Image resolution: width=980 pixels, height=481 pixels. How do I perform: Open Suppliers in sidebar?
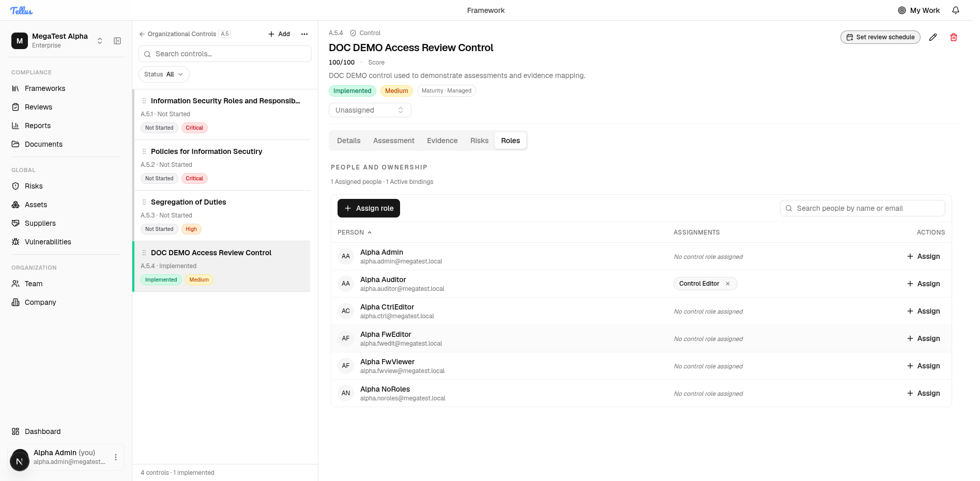click(x=66, y=223)
